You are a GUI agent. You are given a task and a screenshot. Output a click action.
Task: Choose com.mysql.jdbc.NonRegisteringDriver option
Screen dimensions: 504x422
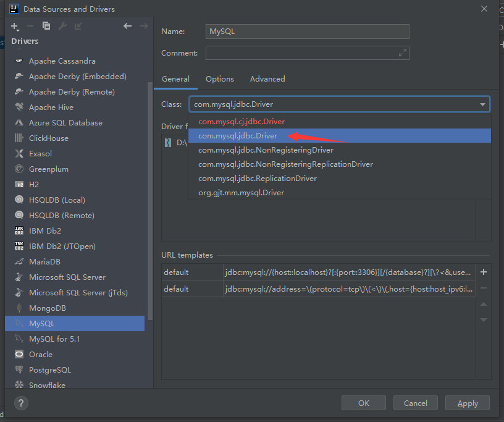click(x=340, y=150)
